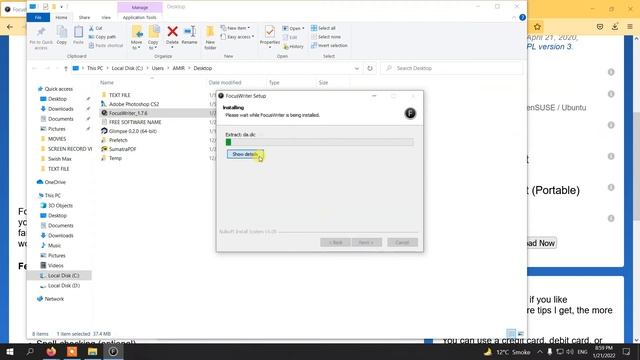Click Invert selection in Explorer ribbon
The image size is (640, 360).
pyautogui.click(x=329, y=45)
